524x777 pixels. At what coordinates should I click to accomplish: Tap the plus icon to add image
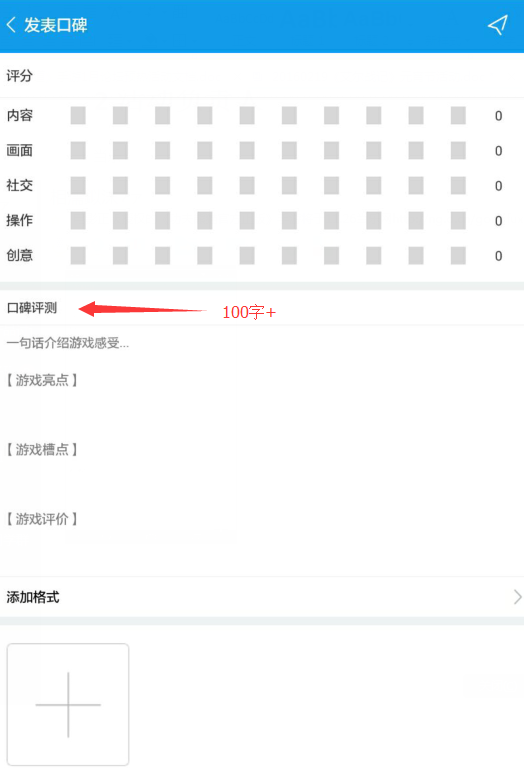pyautogui.click(x=68, y=704)
